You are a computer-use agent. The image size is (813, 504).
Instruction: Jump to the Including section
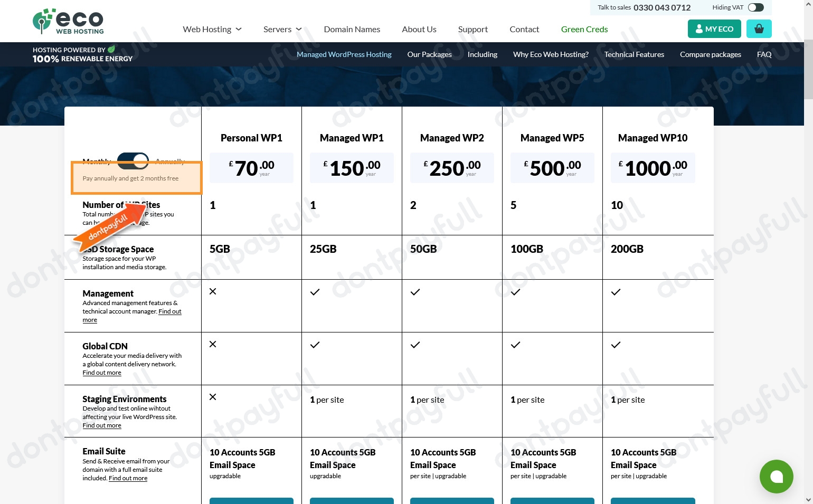(483, 54)
